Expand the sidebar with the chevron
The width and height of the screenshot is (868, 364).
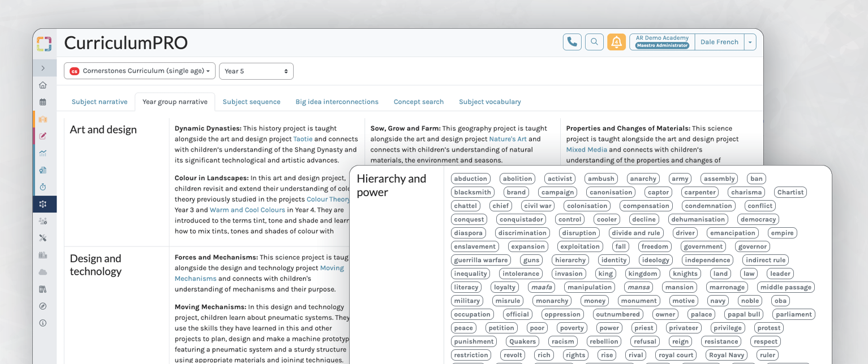pos(43,68)
